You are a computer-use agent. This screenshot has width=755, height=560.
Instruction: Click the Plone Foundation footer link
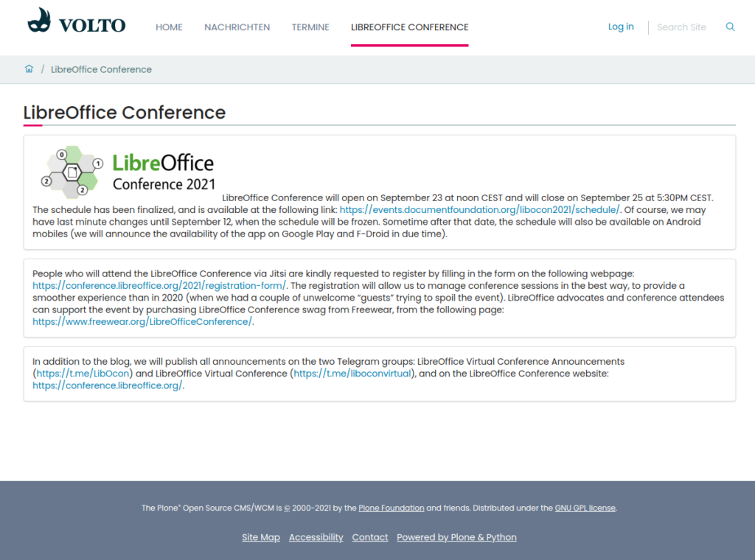pos(392,508)
